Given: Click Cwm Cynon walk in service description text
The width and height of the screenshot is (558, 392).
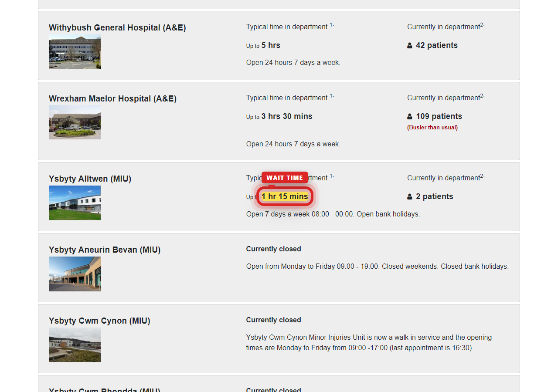Looking at the screenshot, I should 369,342.
